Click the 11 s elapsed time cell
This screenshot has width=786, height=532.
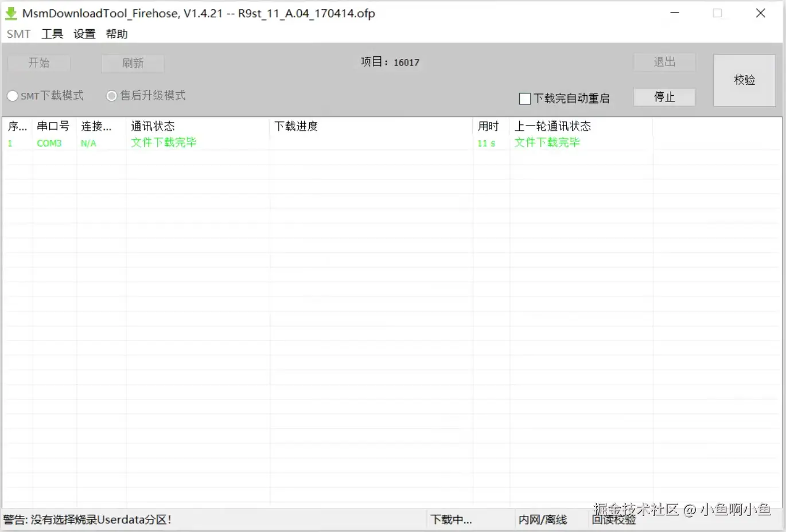[x=486, y=143]
